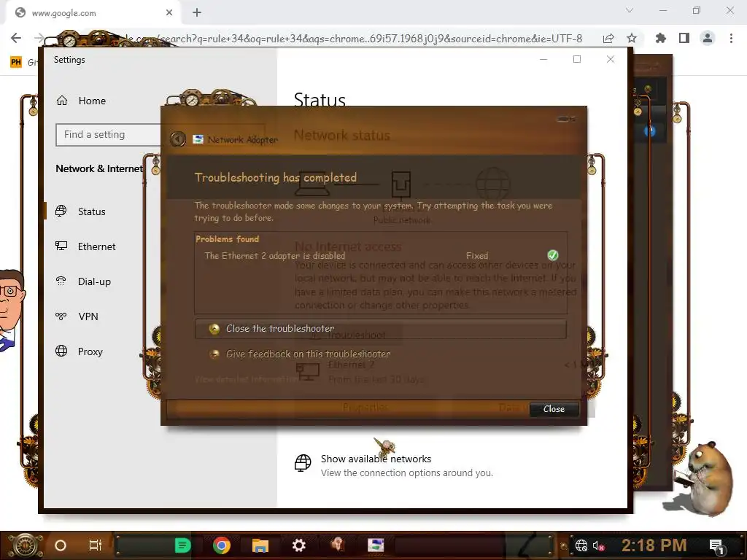The image size is (747, 560).
Task: Click the Status globe icon in sidebar
Action: coord(61,211)
